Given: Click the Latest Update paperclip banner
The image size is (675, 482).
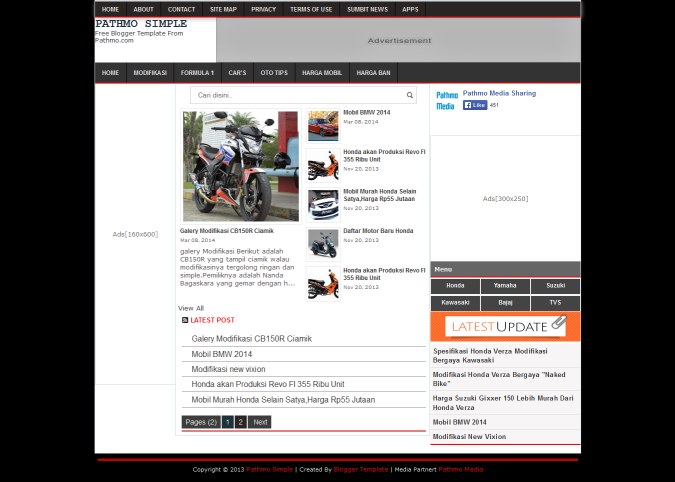Looking at the screenshot, I should (505, 327).
